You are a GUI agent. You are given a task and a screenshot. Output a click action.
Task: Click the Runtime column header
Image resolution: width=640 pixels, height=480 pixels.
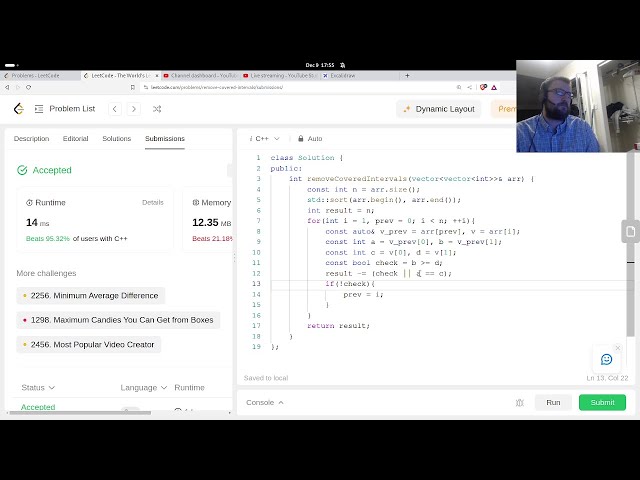pos(189,388)
